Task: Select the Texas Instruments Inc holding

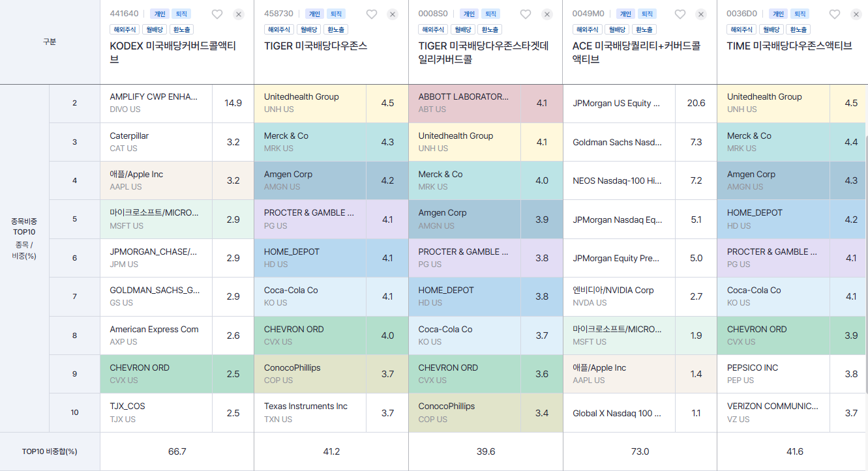Action: [310, 412]
